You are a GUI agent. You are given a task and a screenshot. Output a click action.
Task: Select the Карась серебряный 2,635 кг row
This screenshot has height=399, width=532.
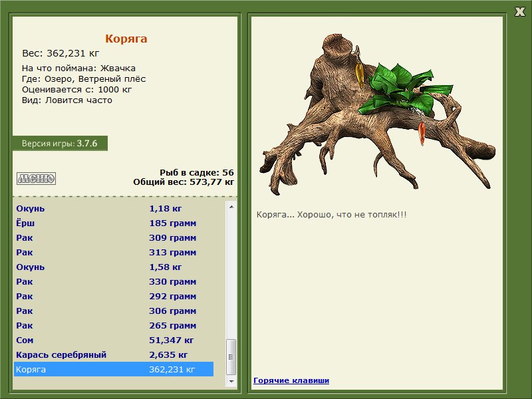[x=114, y=354]
